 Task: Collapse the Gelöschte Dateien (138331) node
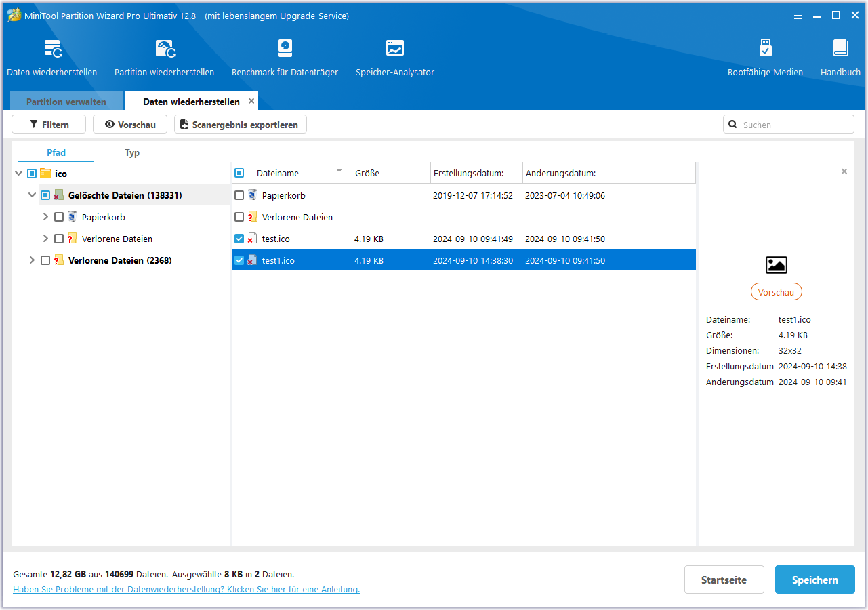pyautogui.click(x=32, y=195)
